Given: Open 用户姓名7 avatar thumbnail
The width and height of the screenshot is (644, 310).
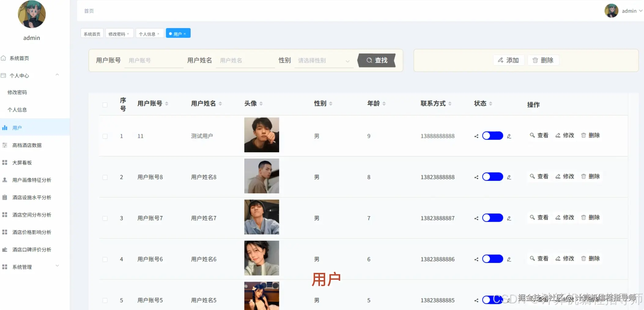Looking at the screenshot, I should pos(262,217).
